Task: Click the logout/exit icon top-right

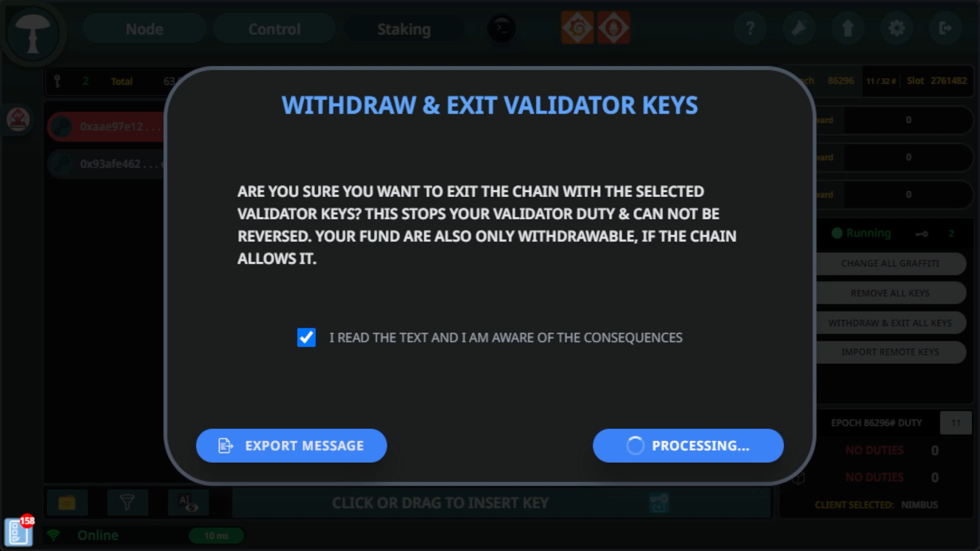Action: (x=946, y=28)
